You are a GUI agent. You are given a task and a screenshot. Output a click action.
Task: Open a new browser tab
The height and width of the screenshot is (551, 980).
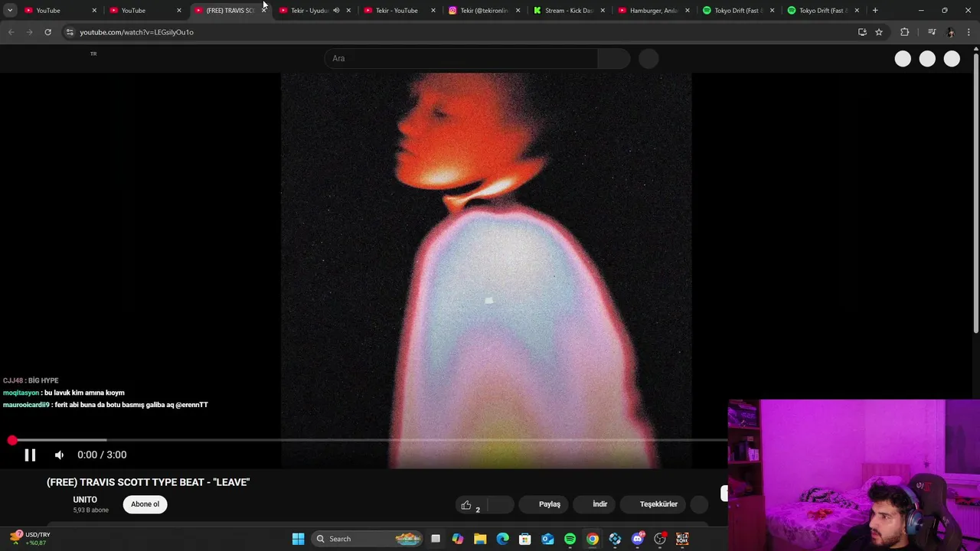[x=875, y=11]
